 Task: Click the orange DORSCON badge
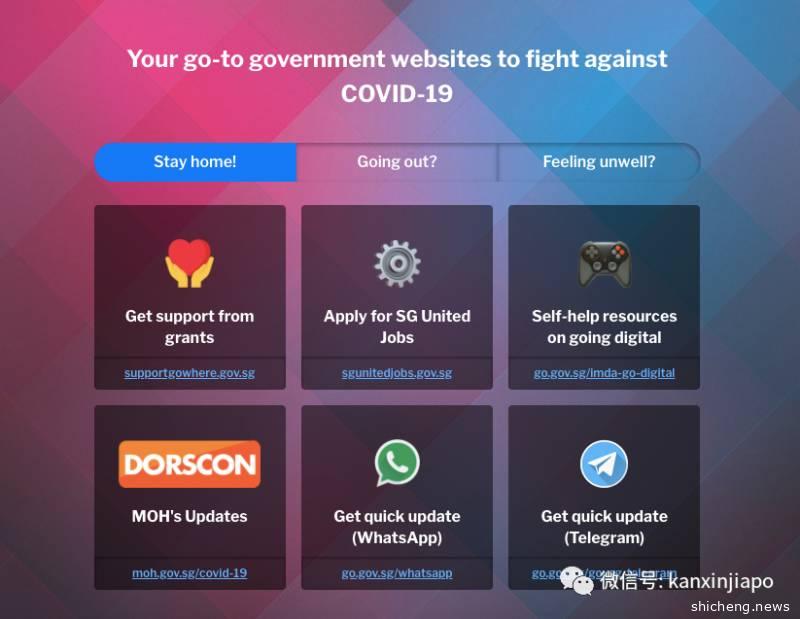[x=190, y=464]
